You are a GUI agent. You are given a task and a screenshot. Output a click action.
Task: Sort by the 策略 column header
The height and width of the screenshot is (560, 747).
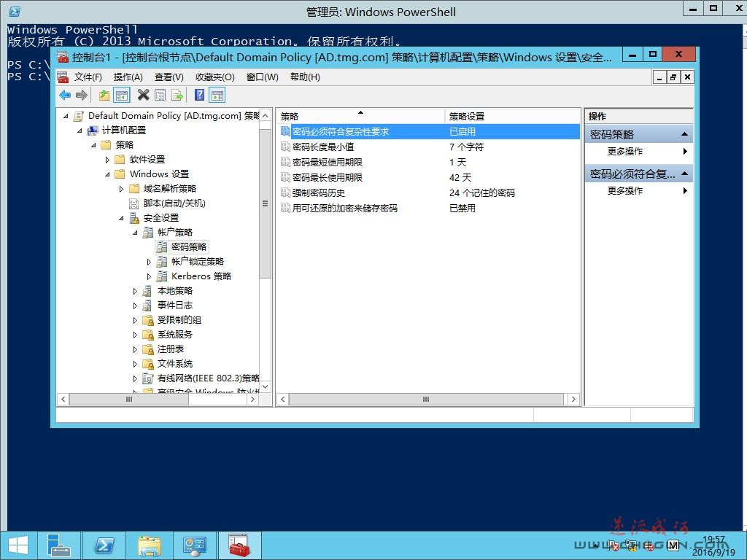pyautogui.click(x=360, y=116)
